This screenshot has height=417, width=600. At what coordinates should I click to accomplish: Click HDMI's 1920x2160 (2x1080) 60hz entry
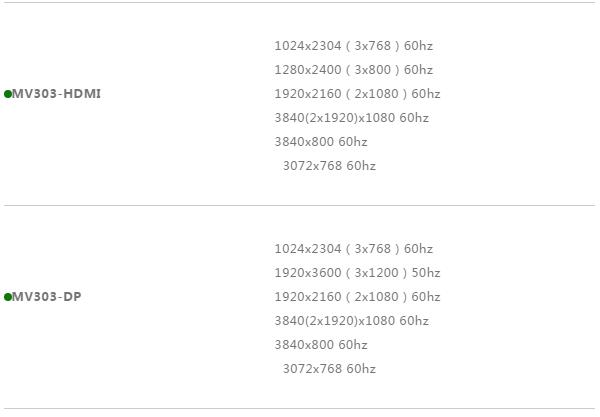pyautogui.click(x=357, y=94)
